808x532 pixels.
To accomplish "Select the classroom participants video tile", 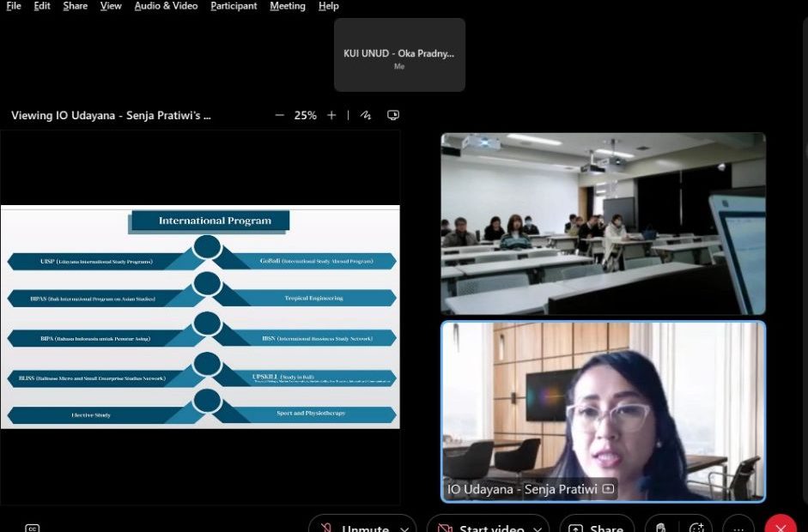I will pos(603,223).
